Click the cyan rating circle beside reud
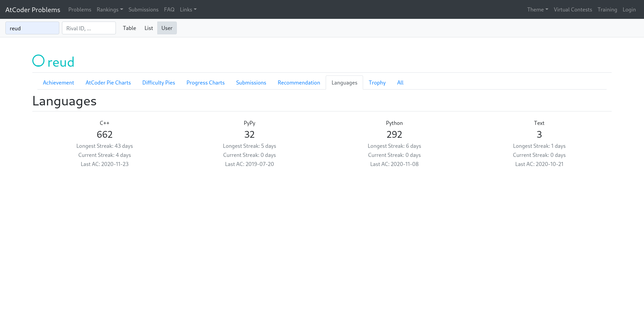 (38, 61)
